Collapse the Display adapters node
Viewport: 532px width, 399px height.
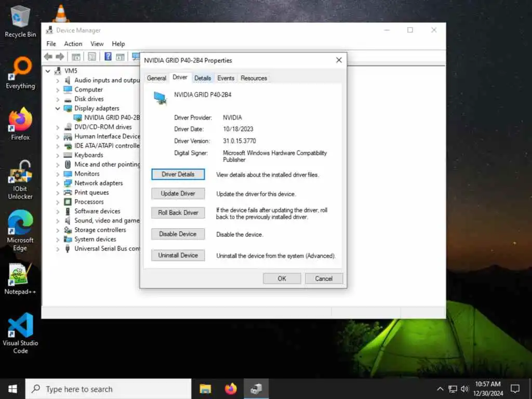tap(58, 109)
